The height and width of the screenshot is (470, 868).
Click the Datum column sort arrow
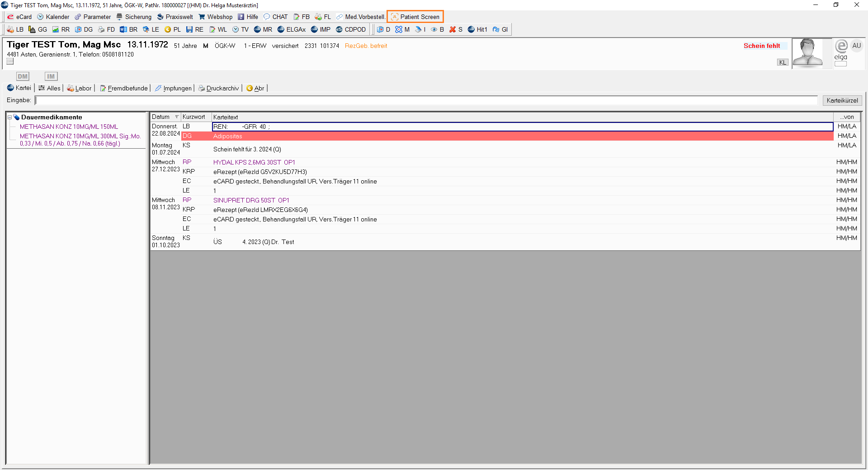coord(177,117)
